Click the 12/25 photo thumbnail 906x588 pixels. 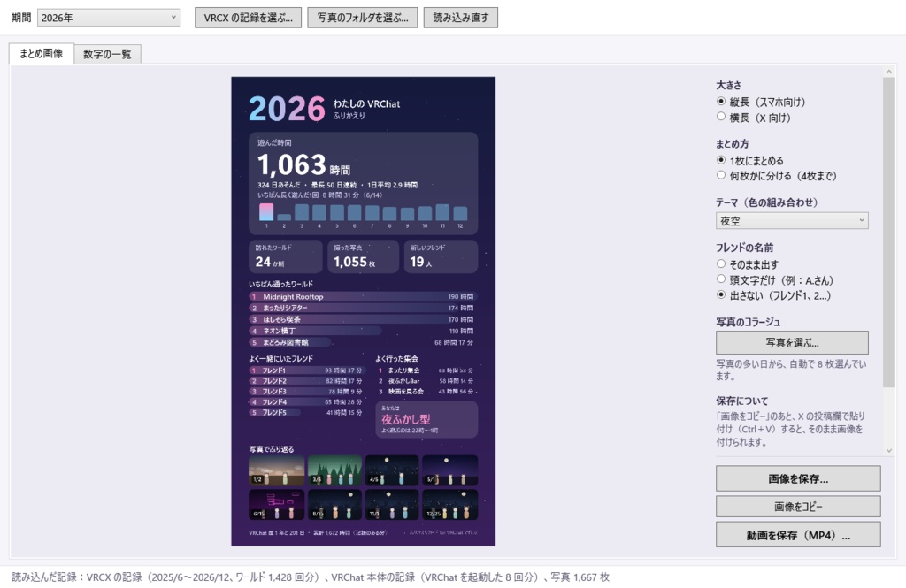tap(449, 505)
